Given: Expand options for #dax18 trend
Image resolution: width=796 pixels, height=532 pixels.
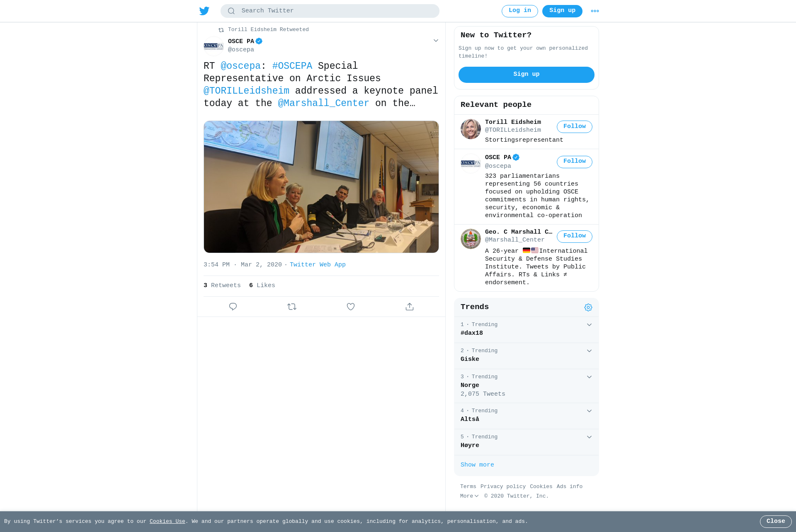Looking at the screenshot, I should 589,325.
